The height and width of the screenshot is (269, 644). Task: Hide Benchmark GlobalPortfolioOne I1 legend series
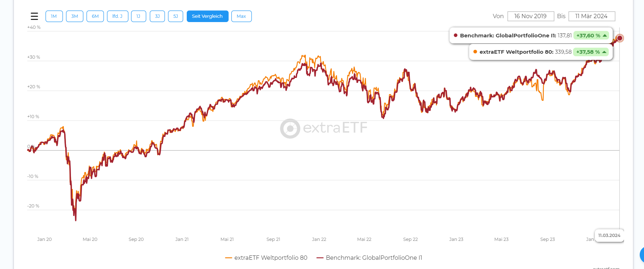point(369,258)
